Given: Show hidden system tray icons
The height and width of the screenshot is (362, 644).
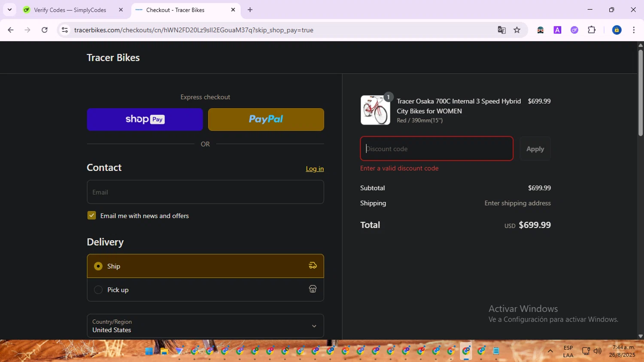Looking at the screenshot, I should pos(550,351).
